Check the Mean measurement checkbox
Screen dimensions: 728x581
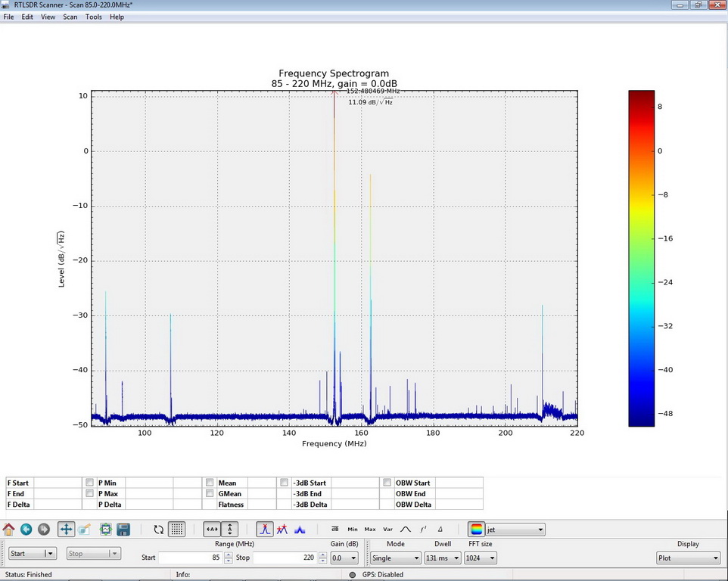click(210, 483)
